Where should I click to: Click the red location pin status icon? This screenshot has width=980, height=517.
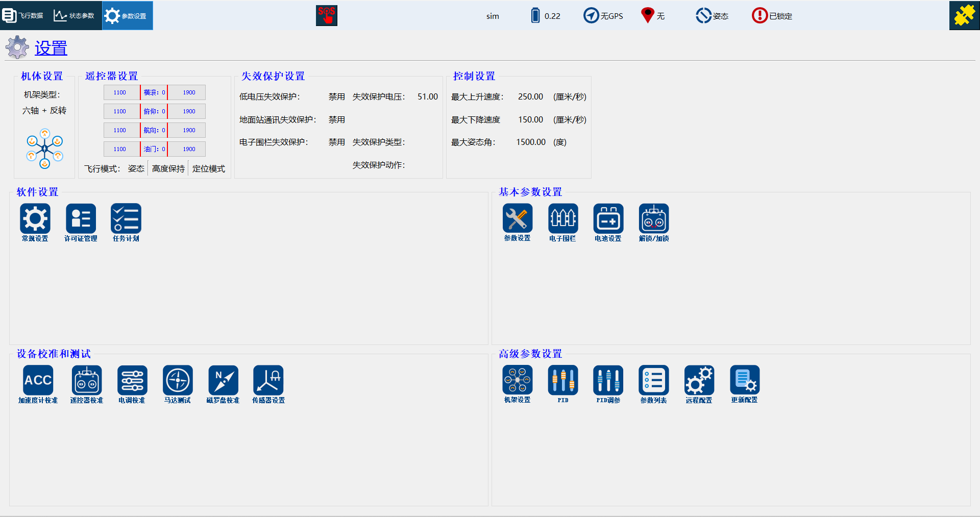[x=647, y=15]
